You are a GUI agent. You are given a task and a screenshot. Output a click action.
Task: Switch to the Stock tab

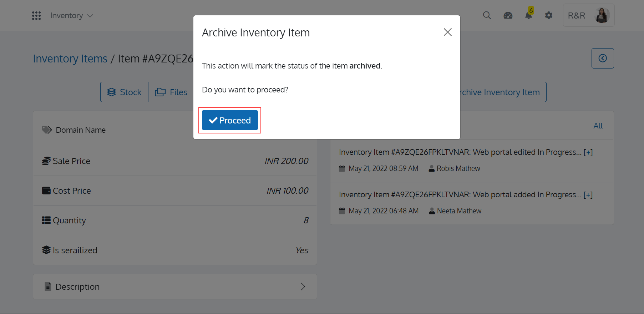click(x=125, y=92)
